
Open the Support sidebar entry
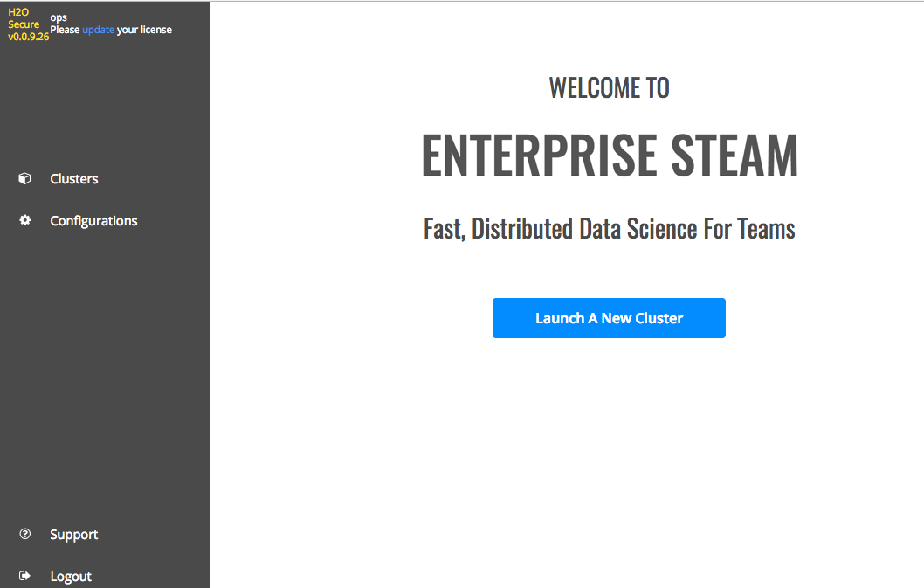pos(73,534)
